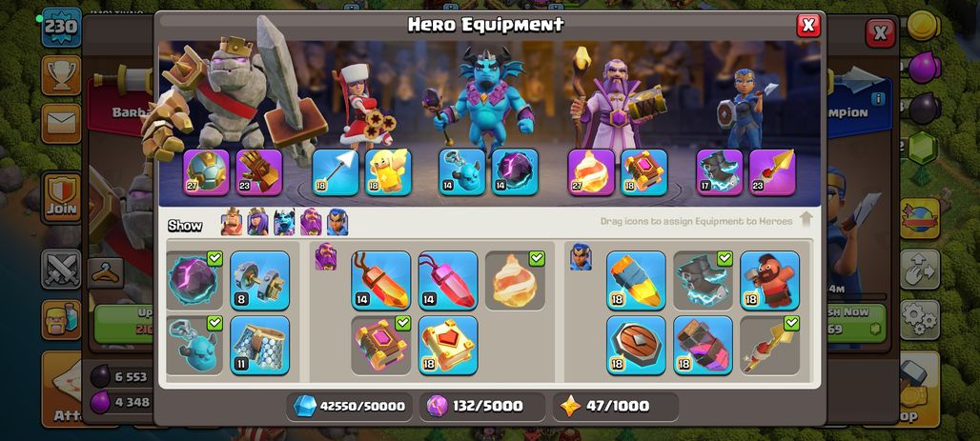This screenshot has width=980, height=441.
Task: Choose the Haste Vial level 18
Action: tap(703, 345)
